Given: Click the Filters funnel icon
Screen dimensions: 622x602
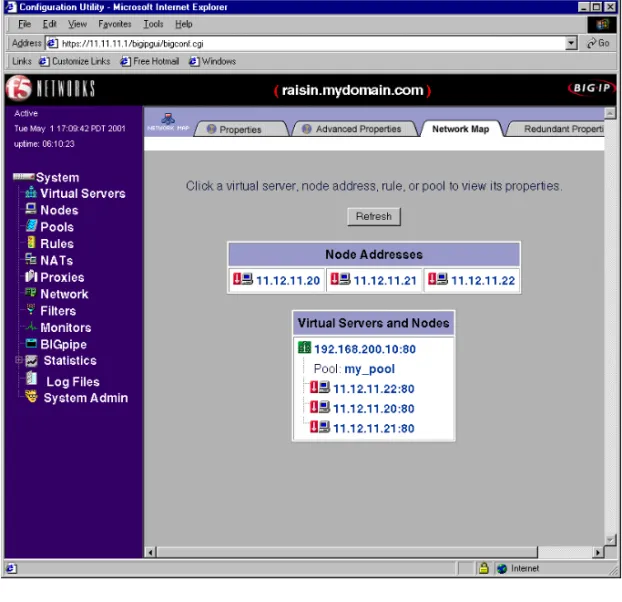Looking at the screenshot, I should coord(31,309).
